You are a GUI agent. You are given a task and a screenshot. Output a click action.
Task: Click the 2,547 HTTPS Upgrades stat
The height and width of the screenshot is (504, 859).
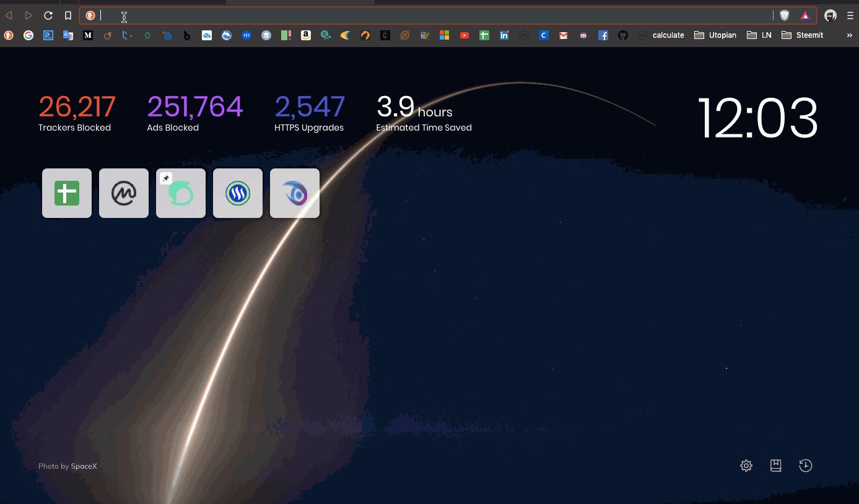coord(310,113)
